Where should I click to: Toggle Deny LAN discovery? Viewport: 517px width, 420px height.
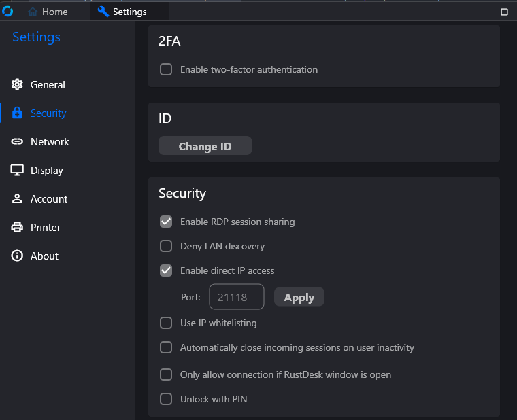166,246
